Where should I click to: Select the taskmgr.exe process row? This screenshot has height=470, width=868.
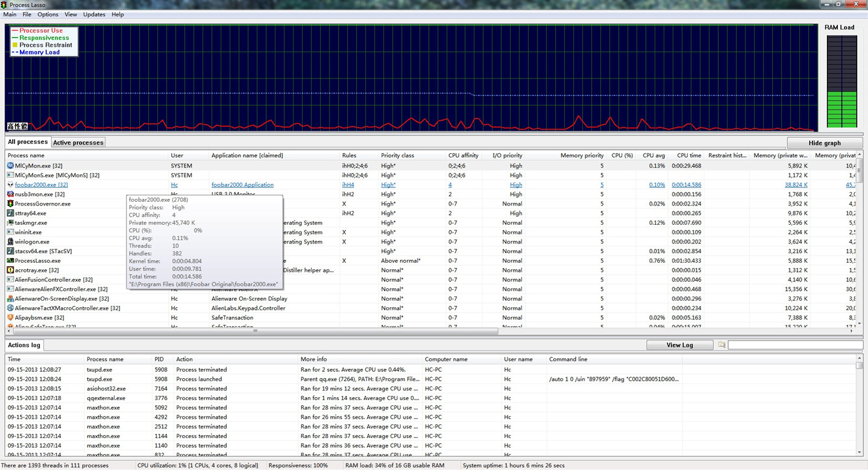430,223
